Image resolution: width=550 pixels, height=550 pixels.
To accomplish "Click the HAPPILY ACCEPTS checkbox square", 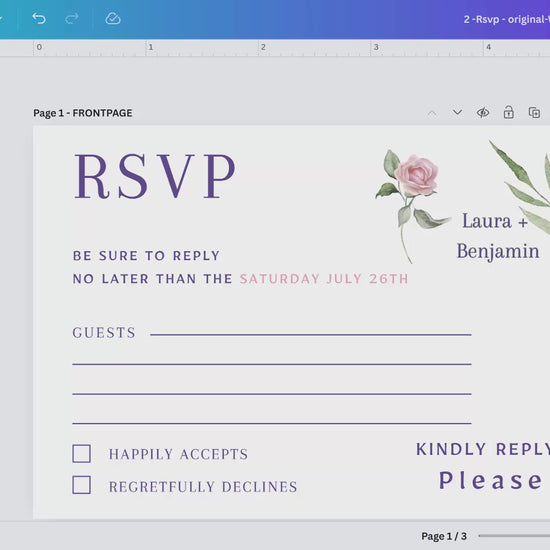I will coord(82,454).
